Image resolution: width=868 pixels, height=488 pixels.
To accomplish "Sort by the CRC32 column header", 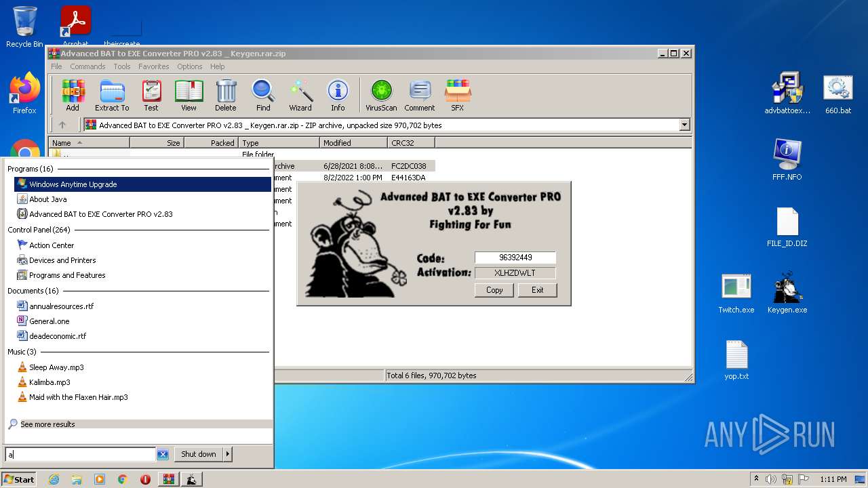I will tap(411, 143).
